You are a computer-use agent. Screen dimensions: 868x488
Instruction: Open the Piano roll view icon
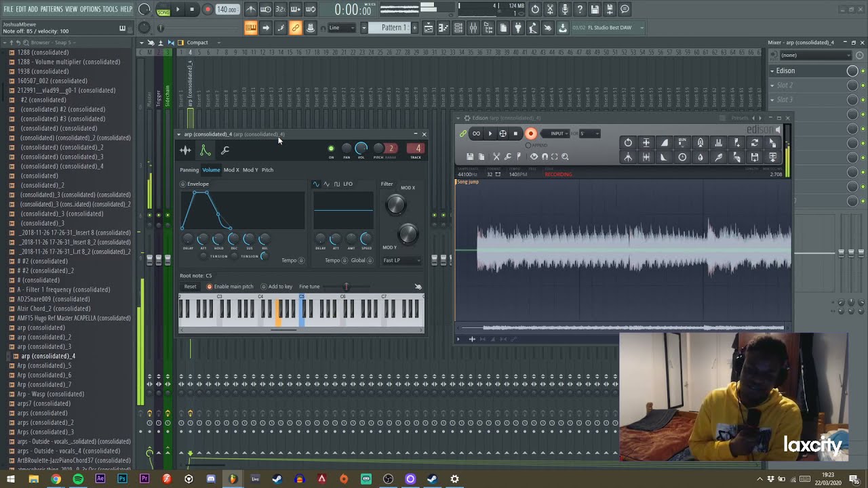tap(443, 28)
